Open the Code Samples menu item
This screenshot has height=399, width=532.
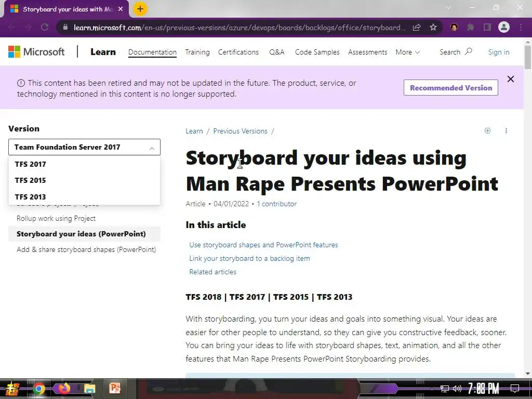[317, 52]
